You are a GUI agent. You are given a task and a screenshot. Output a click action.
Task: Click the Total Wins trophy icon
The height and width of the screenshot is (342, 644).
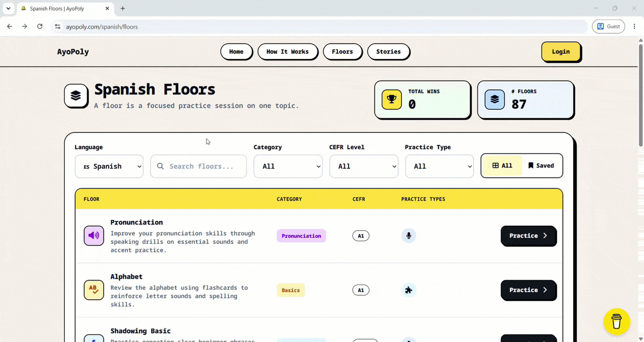(x=392, y=99)
